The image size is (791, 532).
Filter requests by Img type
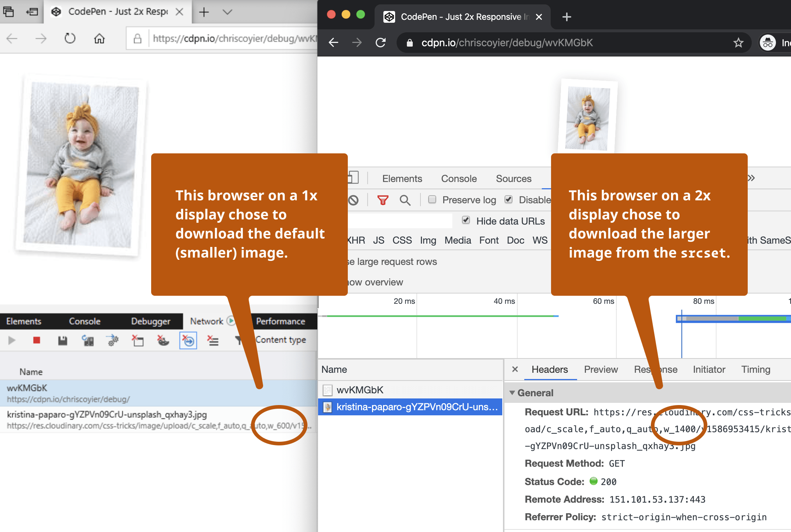[428, 240]
